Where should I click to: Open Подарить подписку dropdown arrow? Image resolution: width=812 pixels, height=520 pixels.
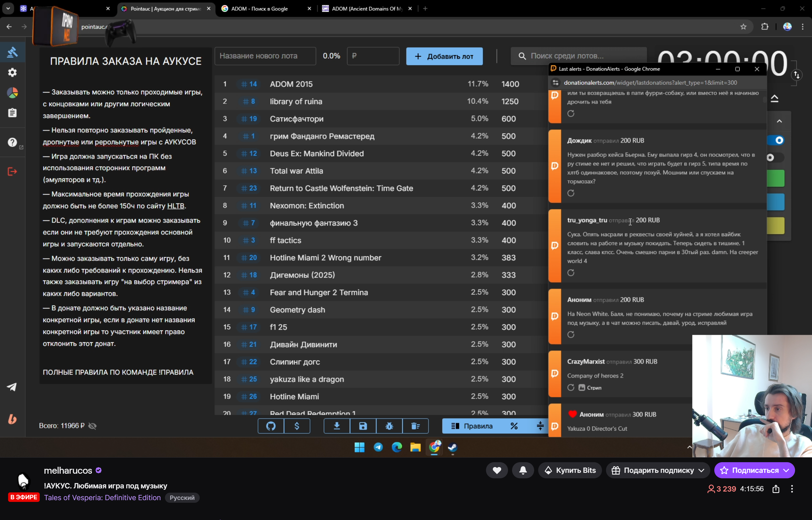[701, 470]
